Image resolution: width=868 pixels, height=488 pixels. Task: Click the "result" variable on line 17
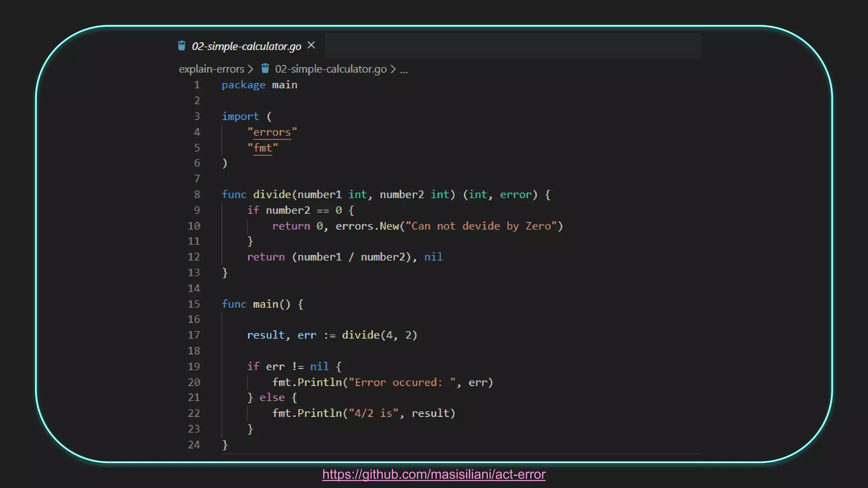(266, 335)
